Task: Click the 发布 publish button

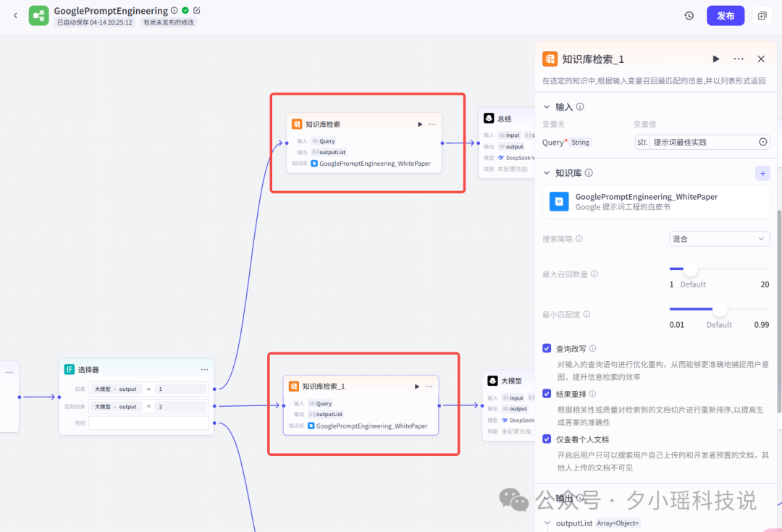Action: (x=725, y=16)
